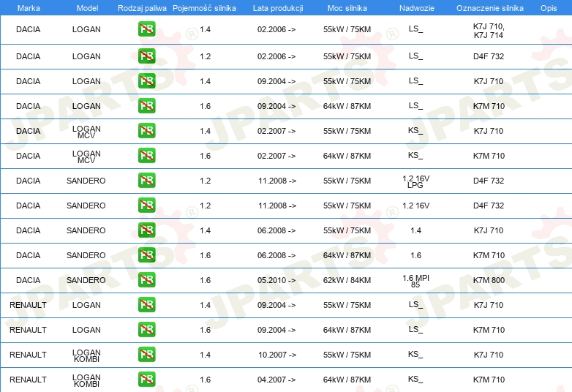Screen dimensions: 572x392
Task: Select 'K7M 710' code in Renault Logan Kombi row
Action: coord(489,380)
